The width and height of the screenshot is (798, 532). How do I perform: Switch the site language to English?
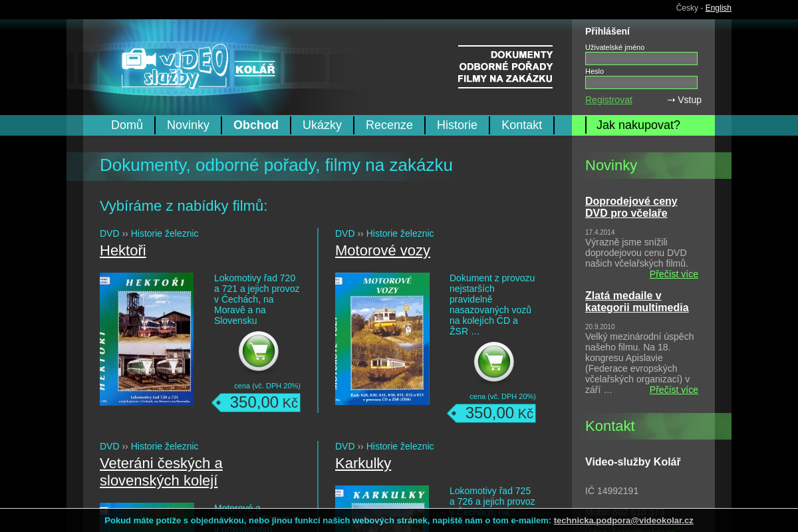coord(718,8)
